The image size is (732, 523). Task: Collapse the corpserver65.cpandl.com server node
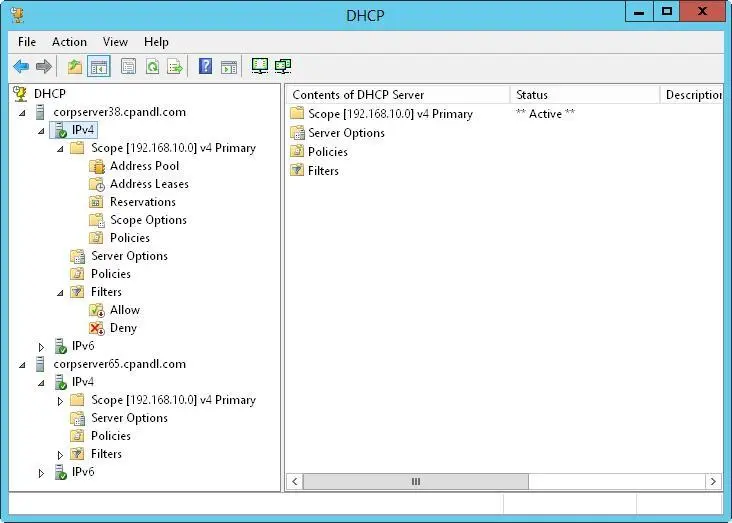[x=22, y=365]
